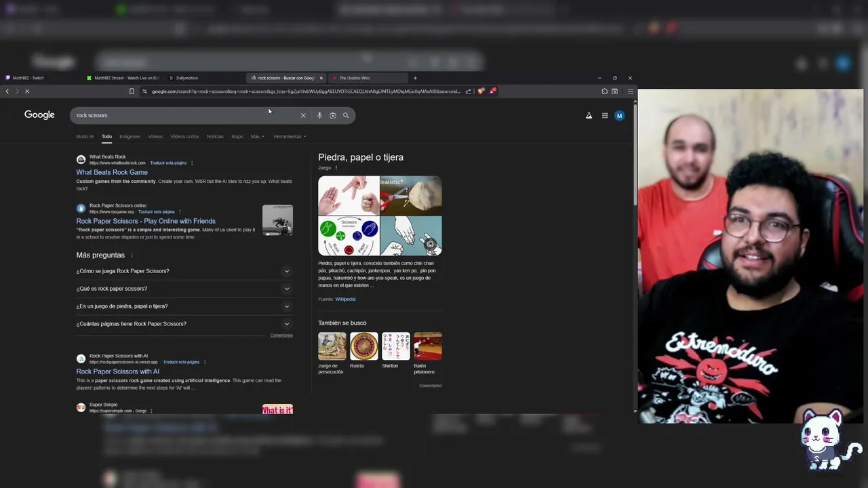
Task: Open the browser hamburger menu
Action: [630, 91]
